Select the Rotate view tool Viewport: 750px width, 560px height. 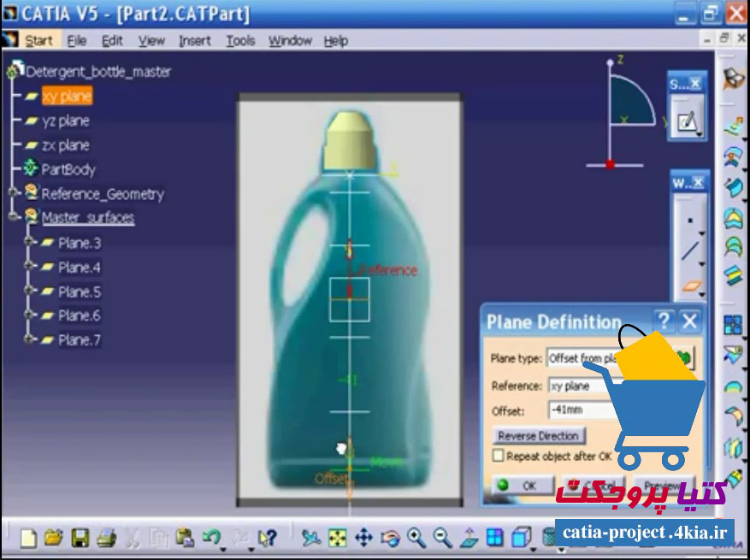[390, 538]
